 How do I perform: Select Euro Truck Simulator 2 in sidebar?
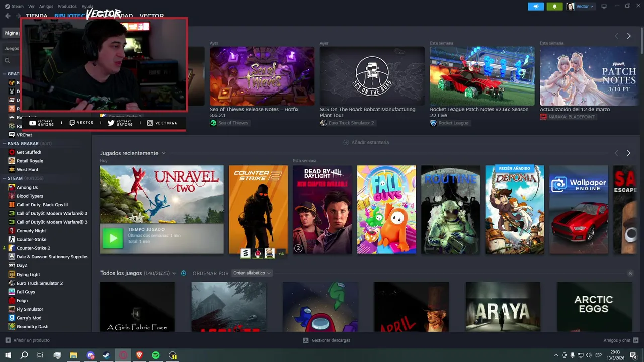[39, 283]
